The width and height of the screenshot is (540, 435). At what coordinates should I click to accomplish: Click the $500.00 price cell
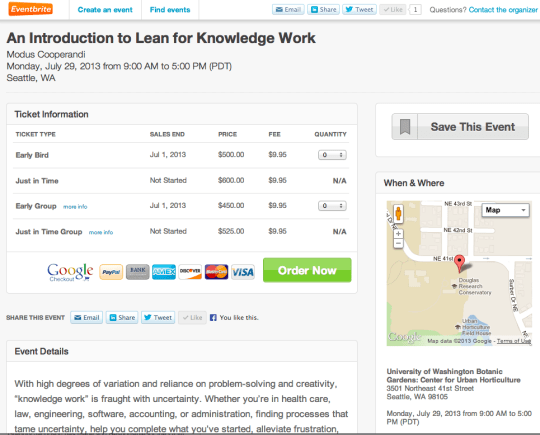point(231,155)
